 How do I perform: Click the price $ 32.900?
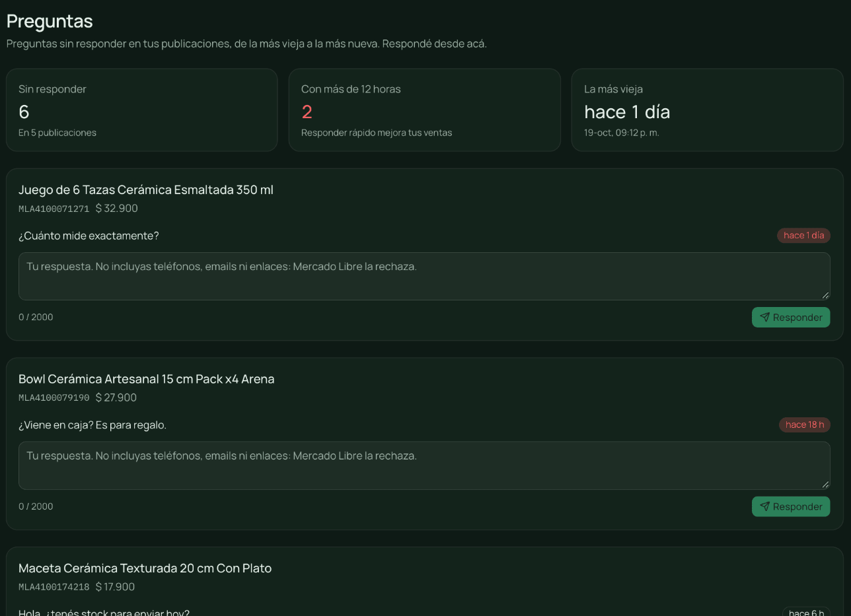[x=117, y=209]
